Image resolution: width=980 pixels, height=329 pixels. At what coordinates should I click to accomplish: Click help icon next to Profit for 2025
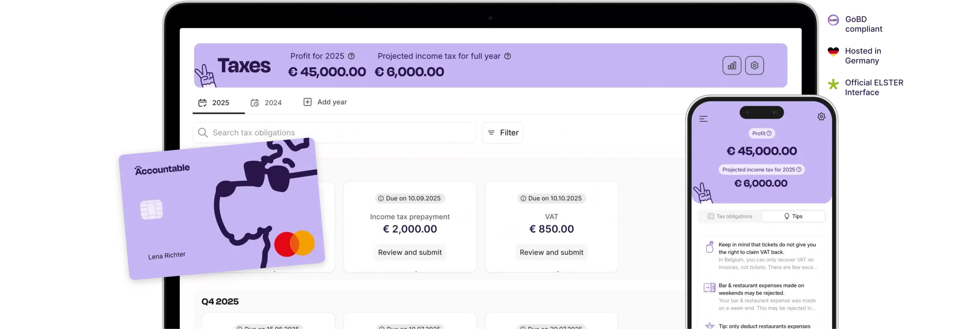pos(351,56)
